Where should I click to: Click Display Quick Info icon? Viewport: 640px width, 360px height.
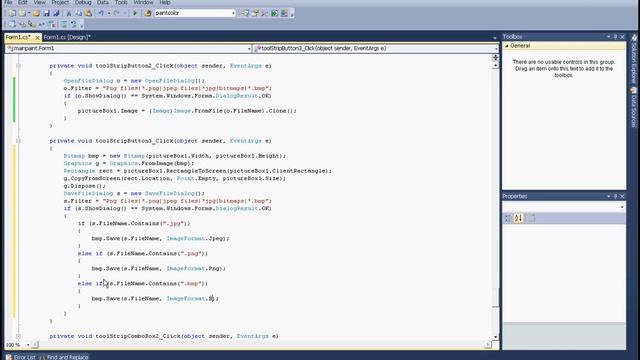tap(31, 24)
